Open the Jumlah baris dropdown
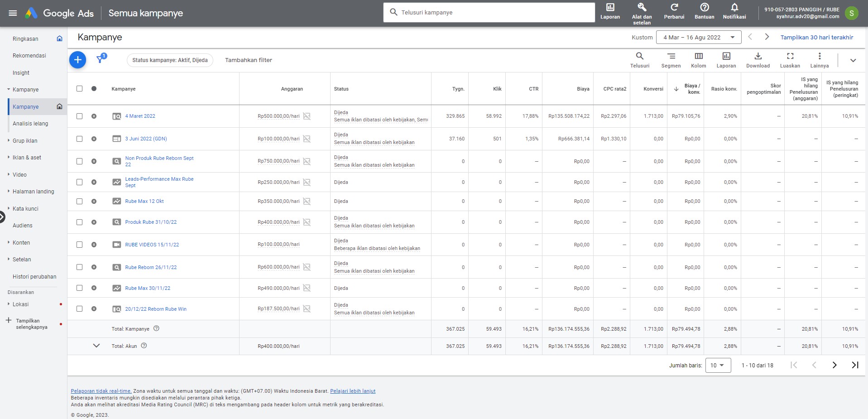Screen dimensions: 868x419 pos(718,365)
